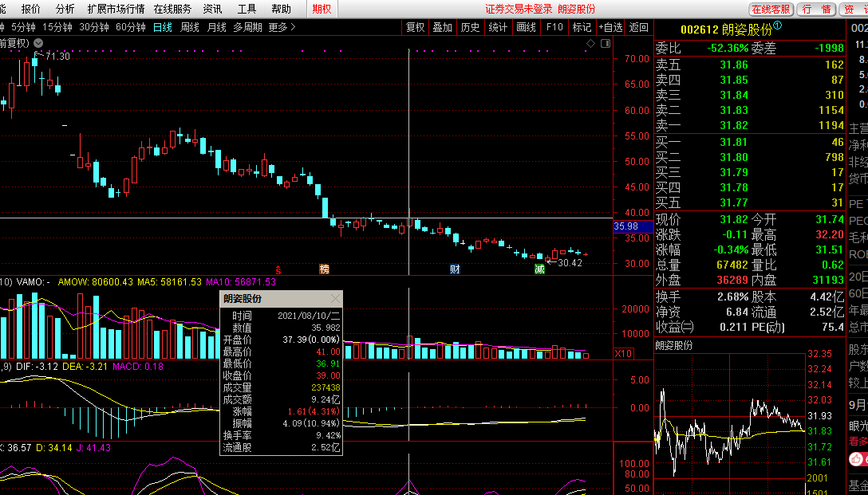Click the 委比 value -52.36%
Viewport: 868px width, 495px height.
coord(728,48)
